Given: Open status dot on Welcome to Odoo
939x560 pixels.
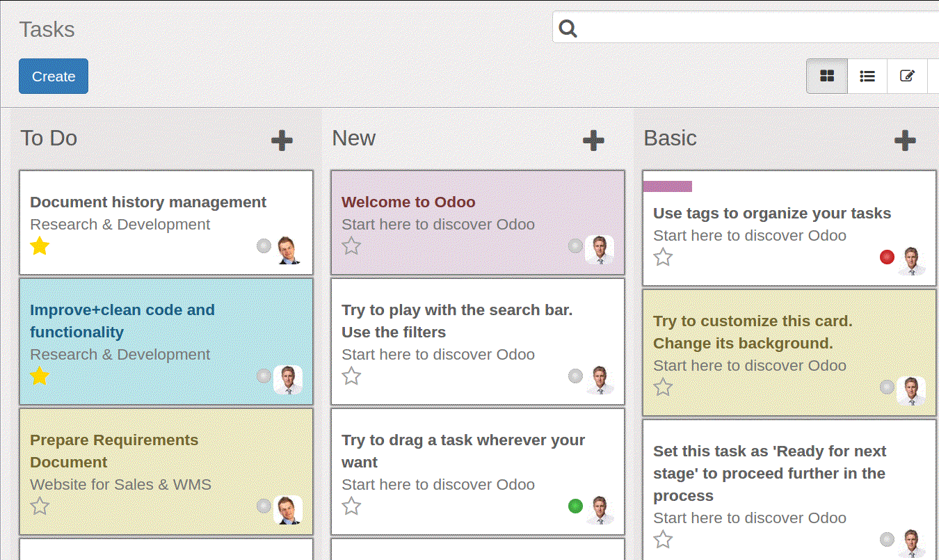Looking at the screenshot, I should (575, 246).
